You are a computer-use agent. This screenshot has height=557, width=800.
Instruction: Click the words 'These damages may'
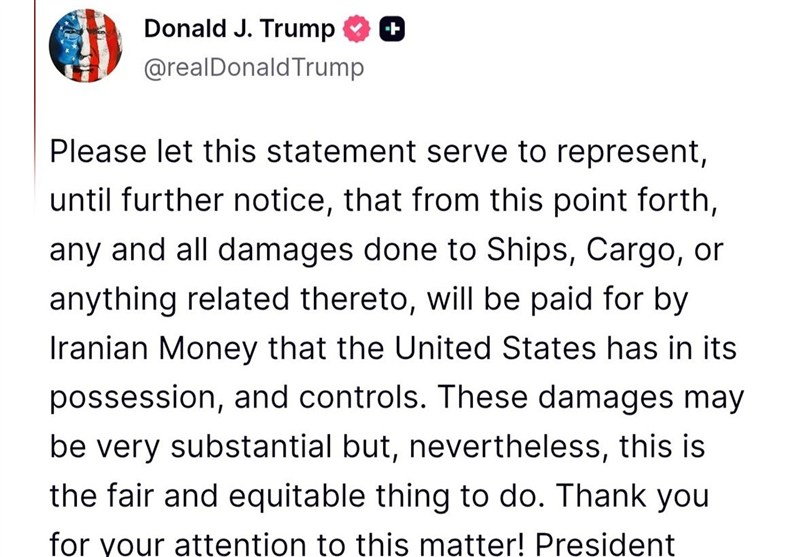point(591,398)
